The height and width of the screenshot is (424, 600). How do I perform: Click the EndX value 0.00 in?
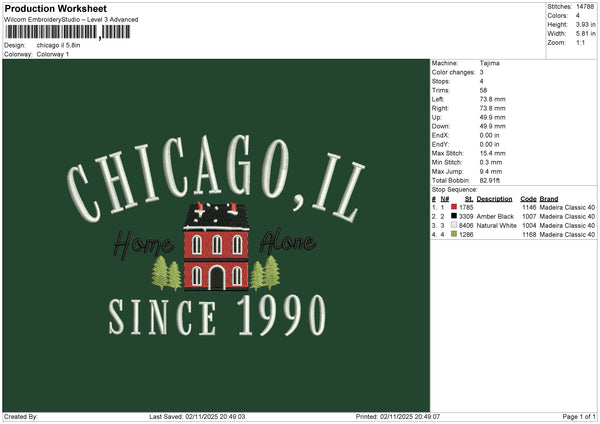(x=489, y=135)
